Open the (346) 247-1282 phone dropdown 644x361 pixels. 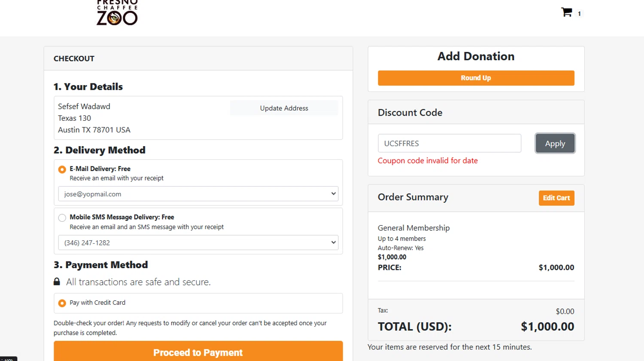(198, 242)
